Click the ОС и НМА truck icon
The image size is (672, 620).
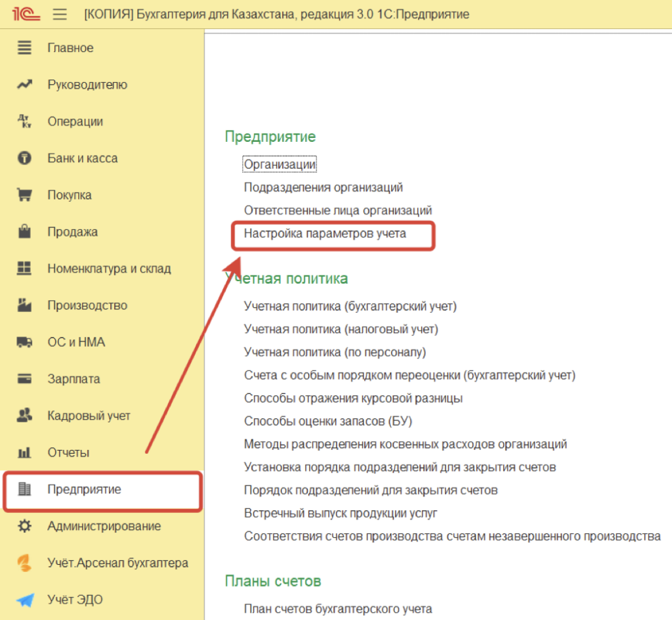tap(25, 342)
